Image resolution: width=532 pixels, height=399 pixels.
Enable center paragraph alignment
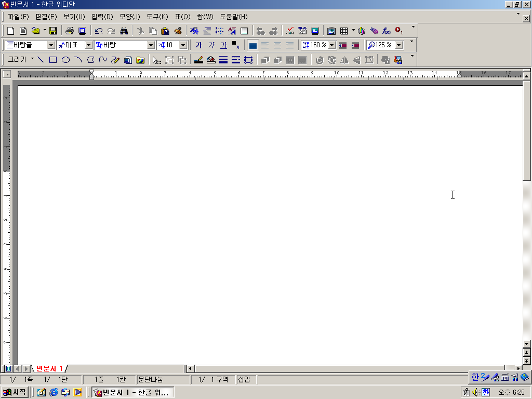[x=277, y=45]
